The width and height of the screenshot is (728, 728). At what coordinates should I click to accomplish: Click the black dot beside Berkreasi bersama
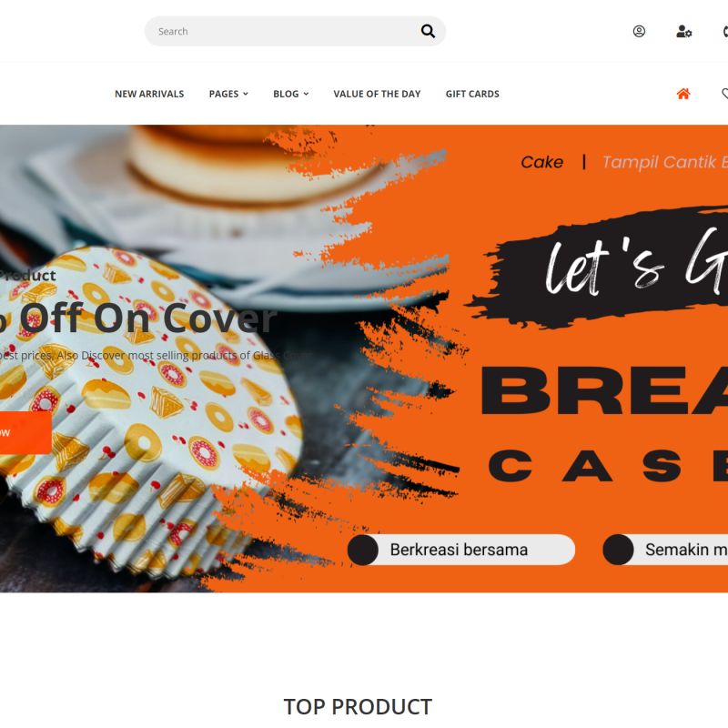click(363, 550)
